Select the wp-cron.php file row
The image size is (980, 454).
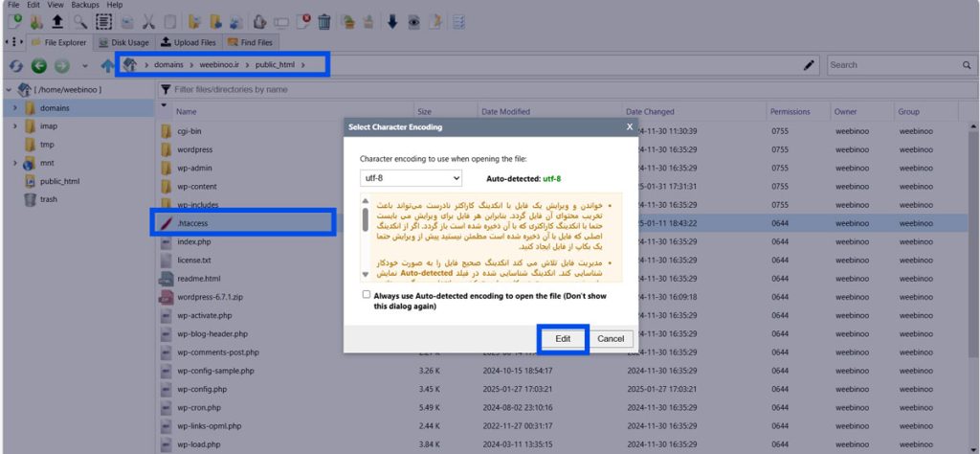562,408
